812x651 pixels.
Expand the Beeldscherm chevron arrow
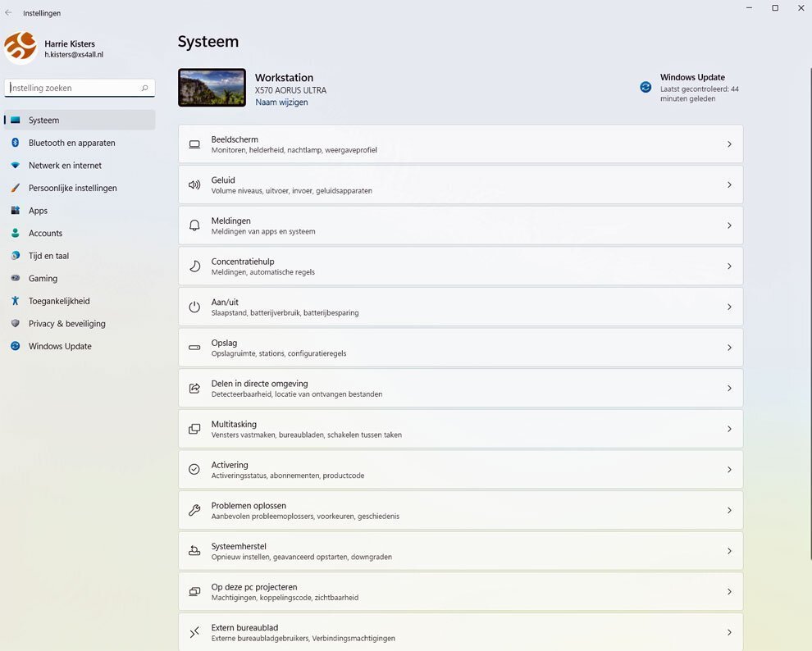tap(729, 143)
